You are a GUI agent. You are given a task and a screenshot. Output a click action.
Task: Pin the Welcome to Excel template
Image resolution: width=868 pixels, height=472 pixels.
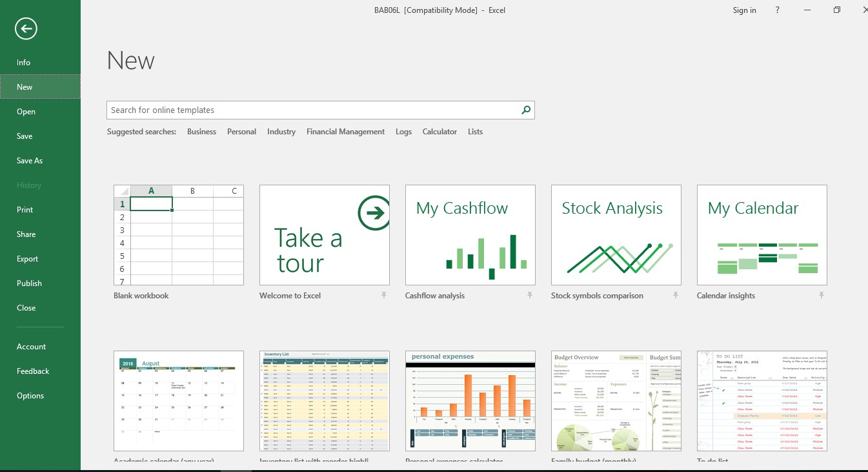click(384, 295)
